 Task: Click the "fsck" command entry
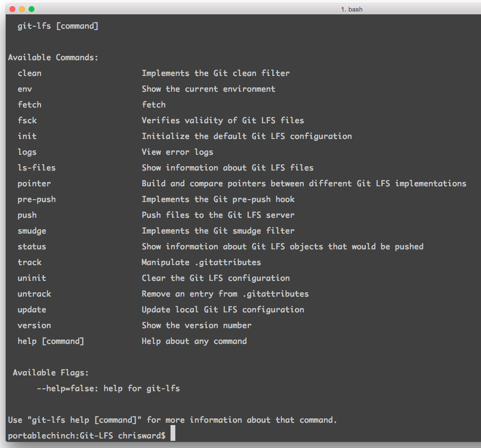(x=27, y=120)
